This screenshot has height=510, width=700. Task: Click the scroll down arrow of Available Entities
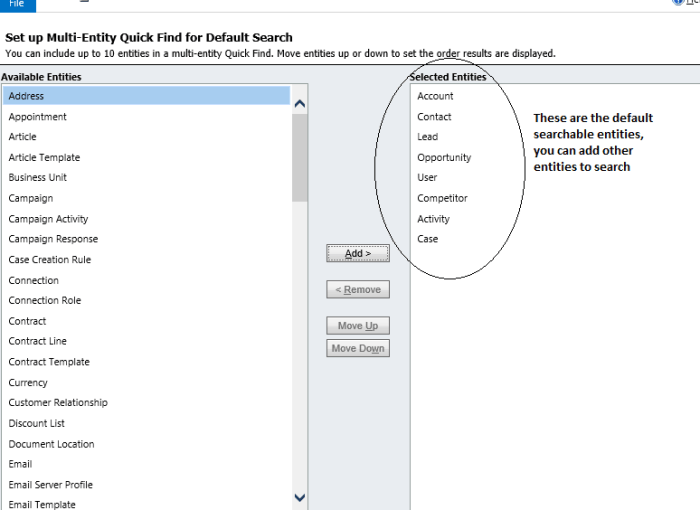tap(300, 497)
